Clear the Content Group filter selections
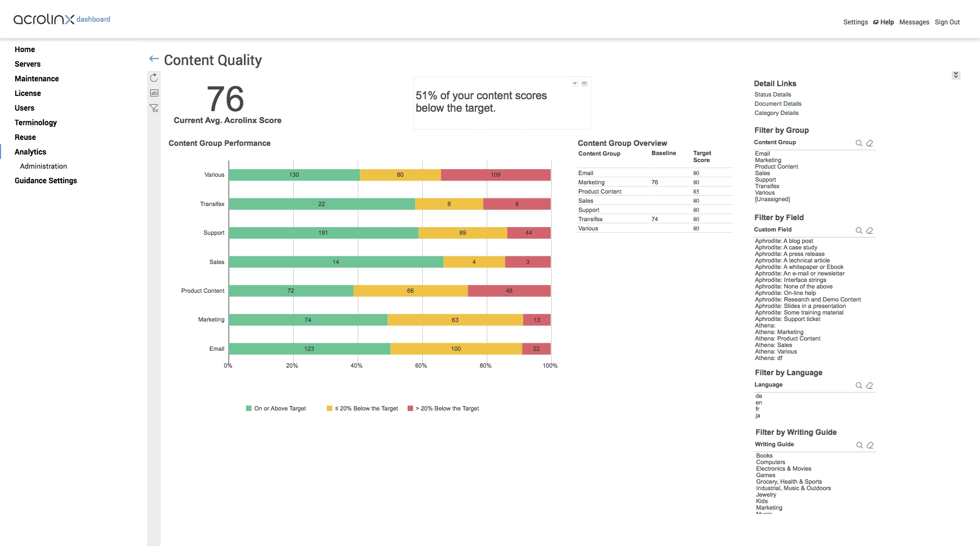This screenshot has height=546, width=980. [x=869, y=143]
